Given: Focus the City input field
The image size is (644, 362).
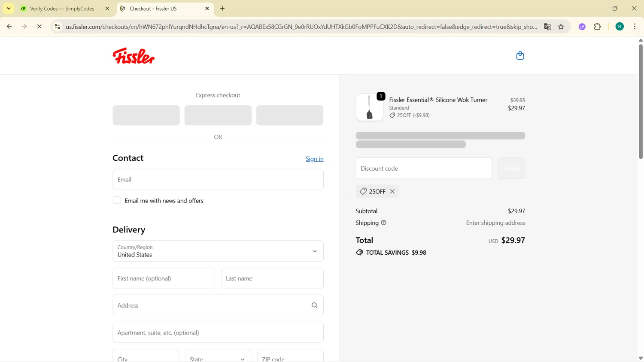Looking at the screenshot, I should pyautogui.click(x=146, y=356).
